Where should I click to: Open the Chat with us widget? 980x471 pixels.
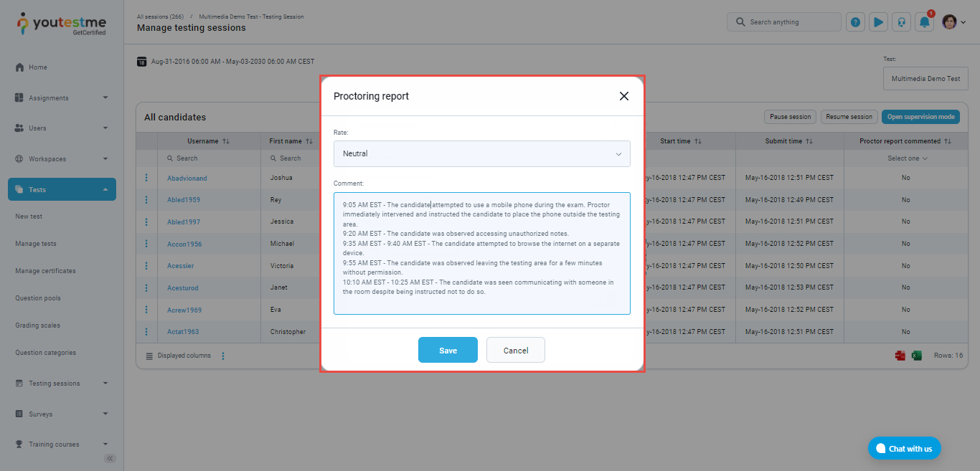click(x=904, y=449)
